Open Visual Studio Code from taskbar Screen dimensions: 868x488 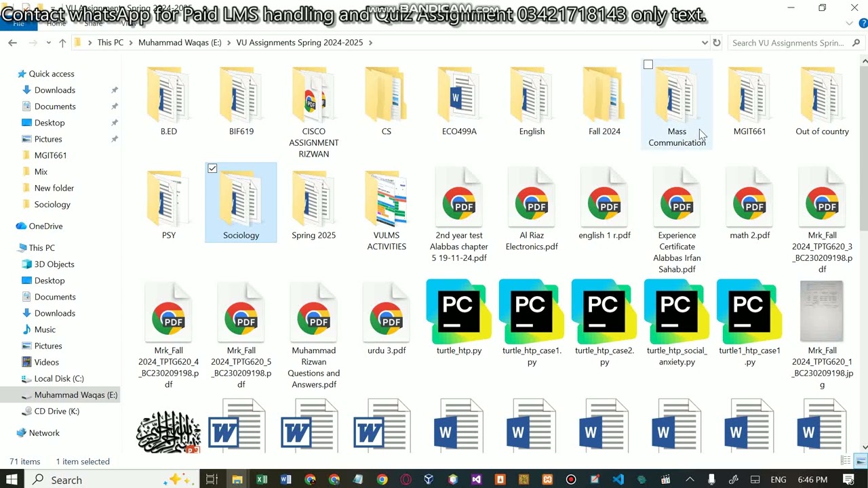618,479
